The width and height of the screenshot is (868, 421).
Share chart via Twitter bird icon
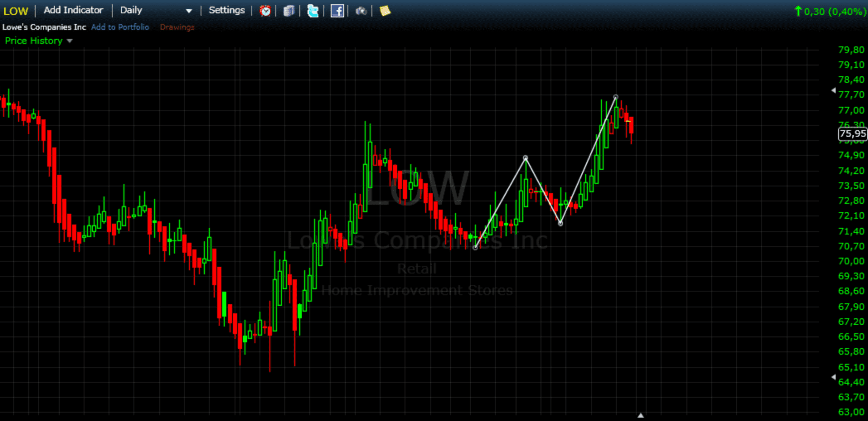coord(313,11)
